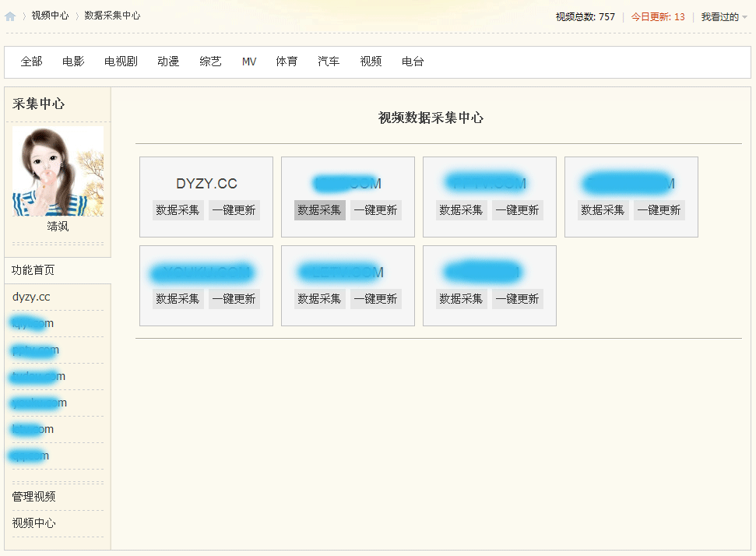
Task: Click 数据采集 on YOUKU.COM card
Action: pyautogui.click(x=178, y=299)
